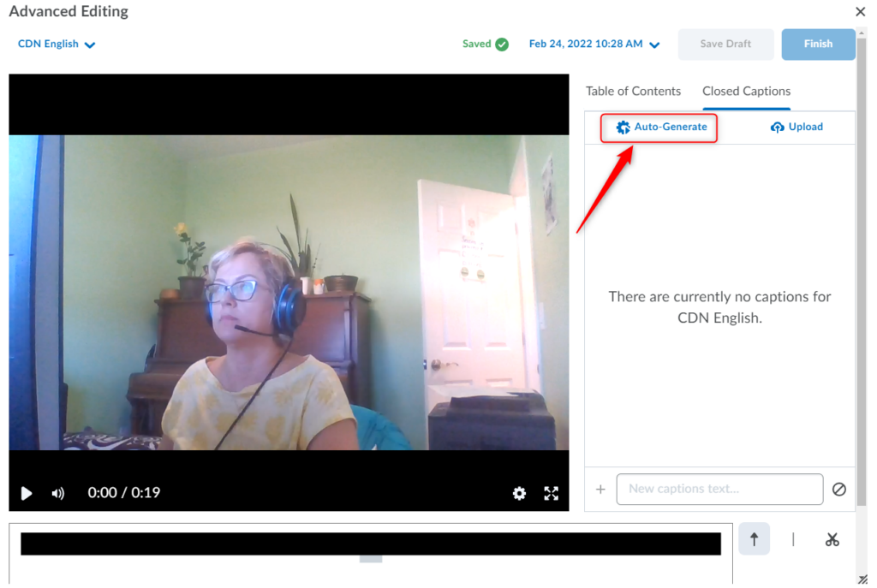
Task: Click in the New captions text field
Action: [719, 490]
